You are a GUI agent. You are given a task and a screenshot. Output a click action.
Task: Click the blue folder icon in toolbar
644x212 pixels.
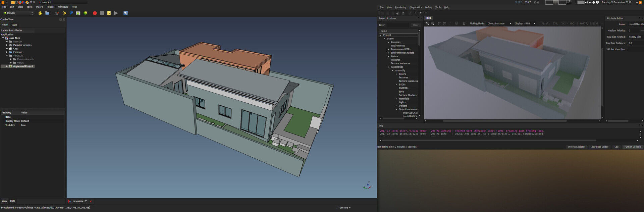pos(47,13)
